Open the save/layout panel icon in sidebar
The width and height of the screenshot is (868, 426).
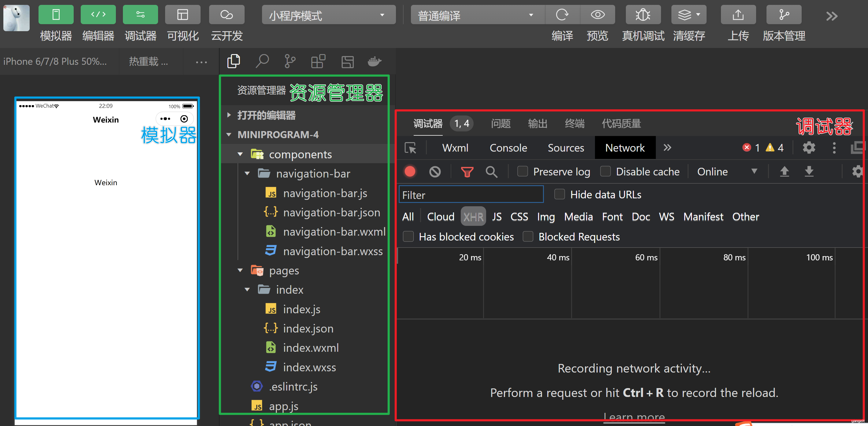point(347,62)
